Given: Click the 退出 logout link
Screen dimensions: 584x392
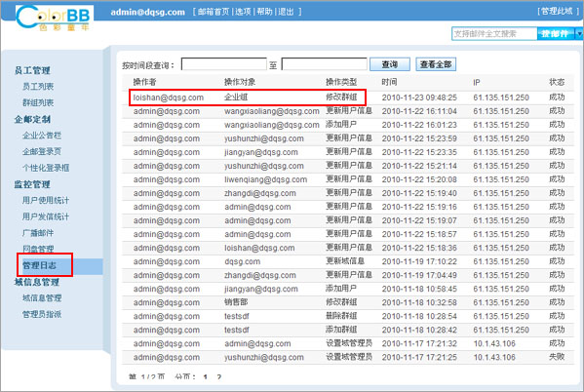Looking at the screenshot, I should pos(286,12).
